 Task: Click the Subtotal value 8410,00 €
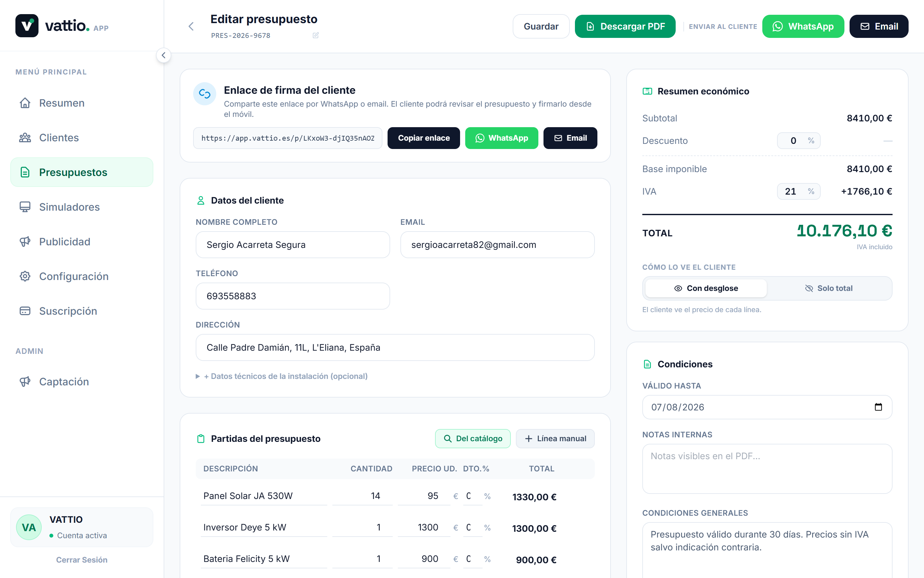tap(869, 118)
